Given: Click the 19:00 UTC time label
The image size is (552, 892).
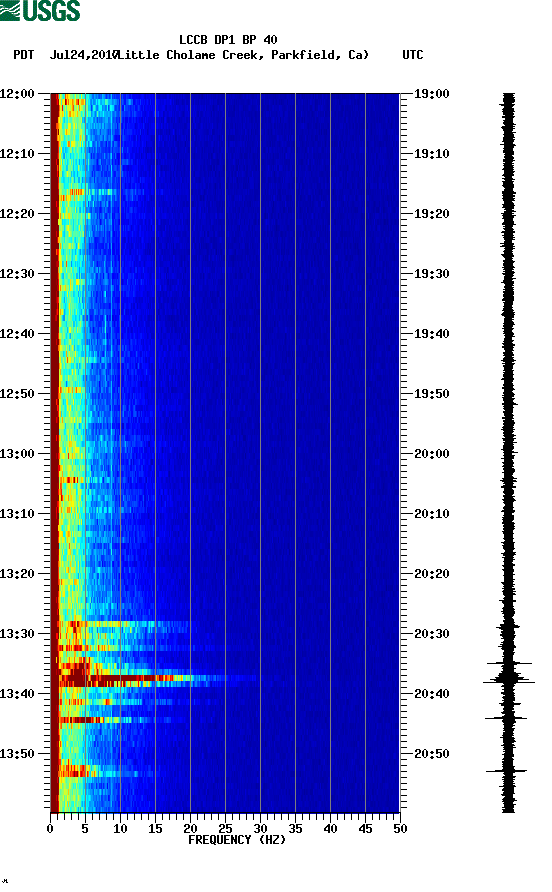Looking at the screenshot, I should click(x=431, y=94).
